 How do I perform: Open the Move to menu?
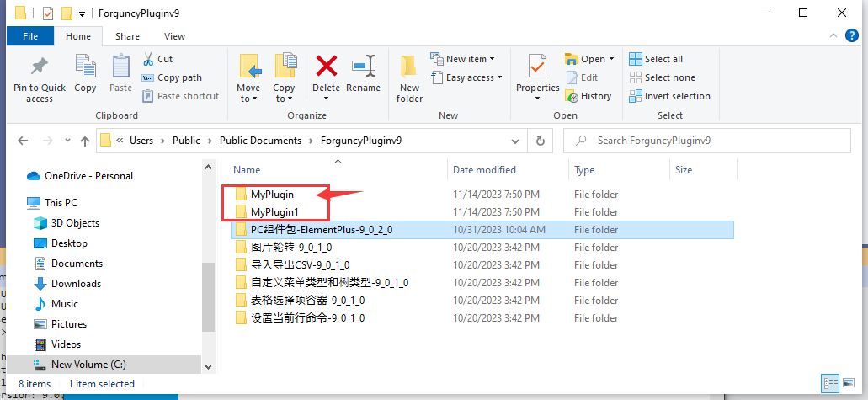(x=248, y=78)
